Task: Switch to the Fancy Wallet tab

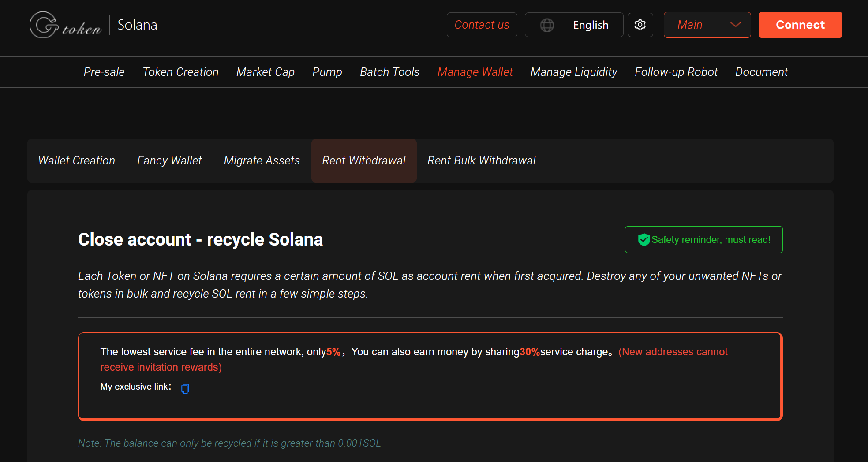Action: pos(169,160)
